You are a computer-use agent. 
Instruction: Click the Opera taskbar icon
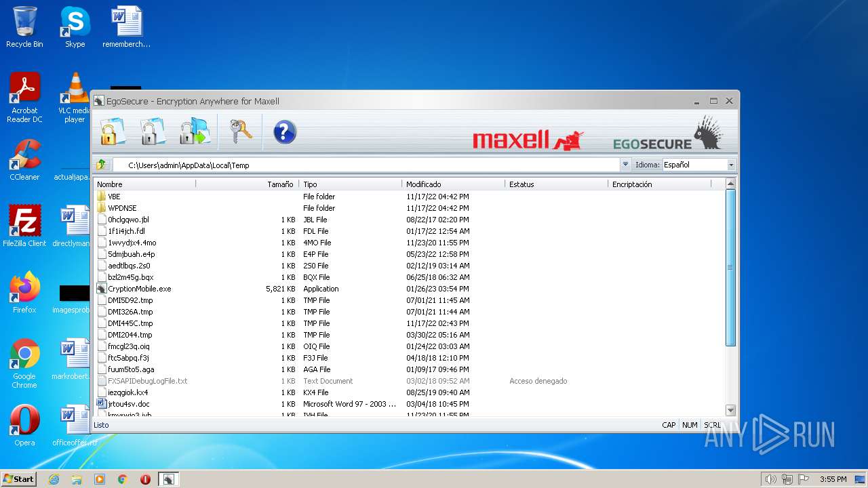(145, 479)
